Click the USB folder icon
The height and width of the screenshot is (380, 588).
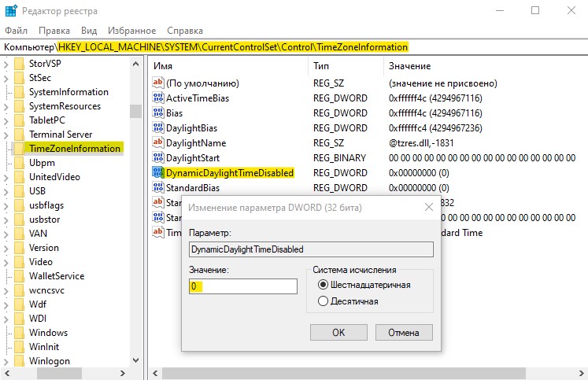(x=19, y=191)
